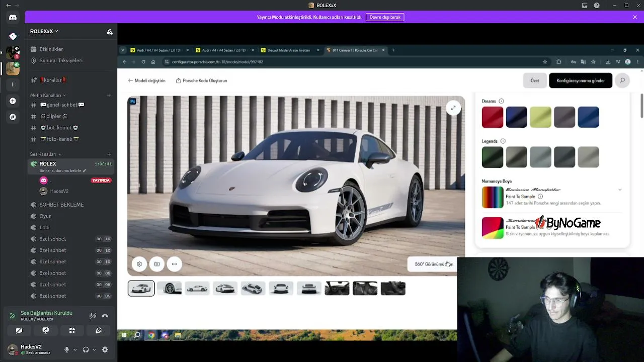Screen dimensions: 644x362
Task: Add a server with the plus icon
Action: tap(13, 101)
